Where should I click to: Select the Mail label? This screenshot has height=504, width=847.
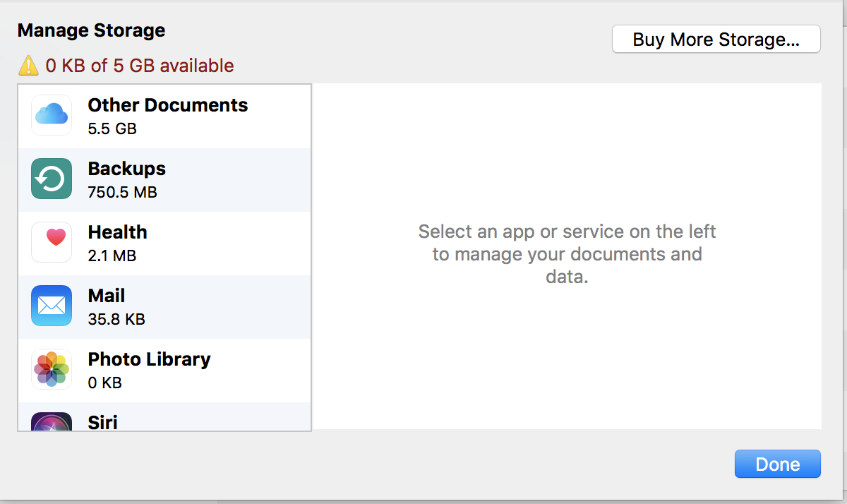click(107, 296)
